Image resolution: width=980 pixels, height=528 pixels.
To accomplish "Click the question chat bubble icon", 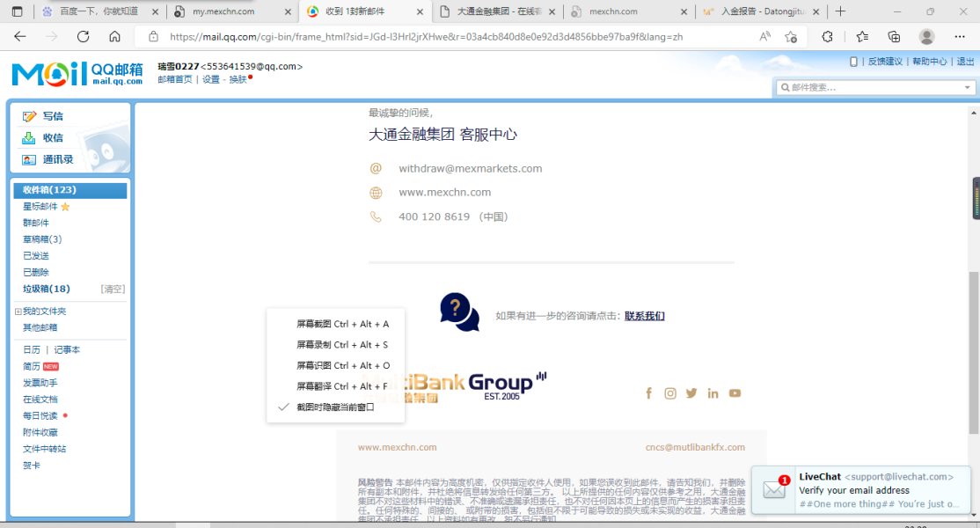I will 459,312.
